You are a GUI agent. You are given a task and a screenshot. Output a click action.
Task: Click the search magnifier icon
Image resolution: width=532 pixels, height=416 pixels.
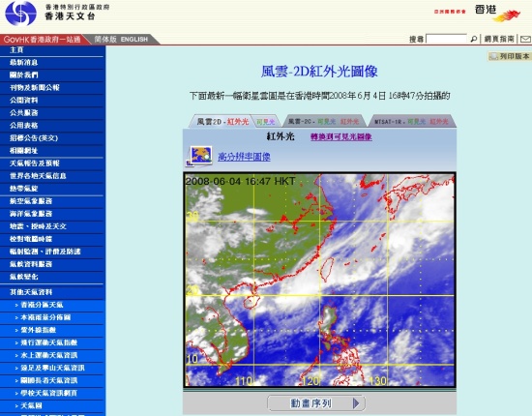tap(474, 39)
